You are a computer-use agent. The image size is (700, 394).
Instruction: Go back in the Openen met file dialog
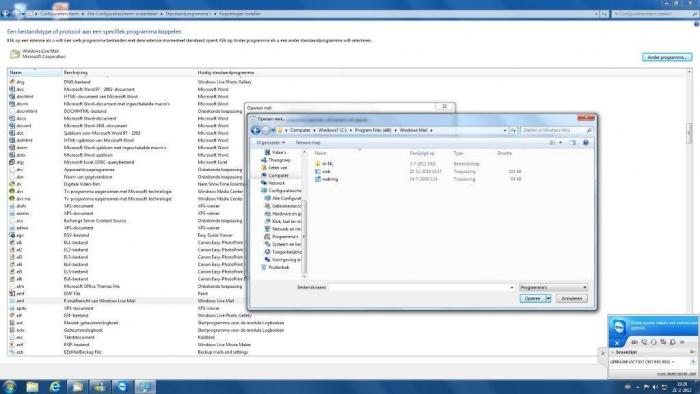pyautogui.click(x=255, y=130)
